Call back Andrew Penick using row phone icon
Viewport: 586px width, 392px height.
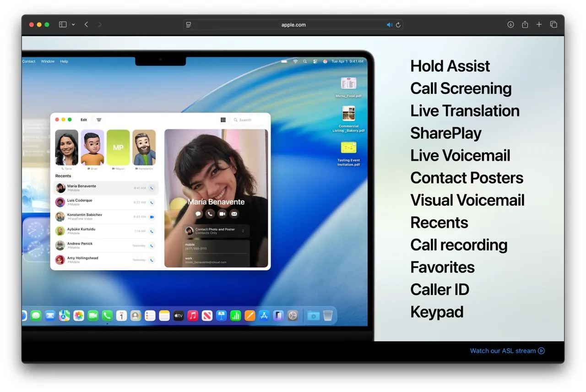152,245
